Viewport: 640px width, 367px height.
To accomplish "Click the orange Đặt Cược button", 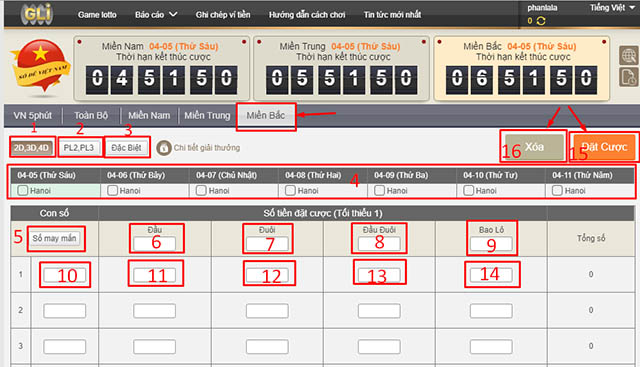I will (x=604, y=147).
